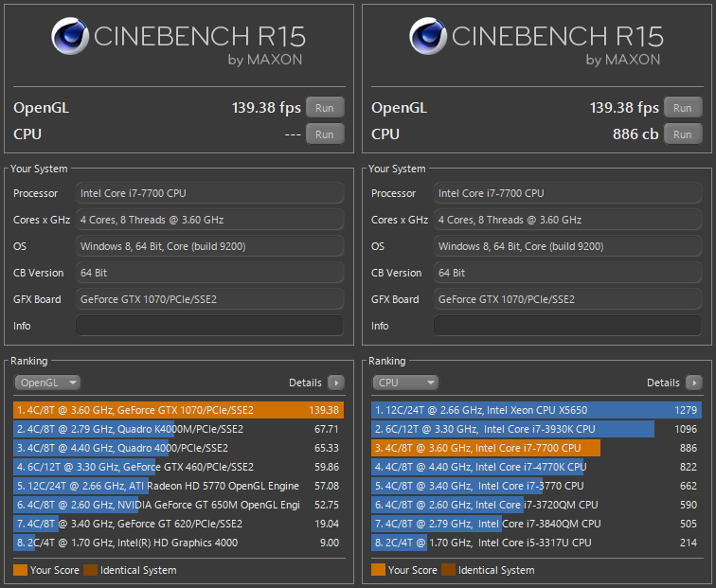
Task: Select the Quadro K4000M ranking row
Action: click(x=179, y=429)
